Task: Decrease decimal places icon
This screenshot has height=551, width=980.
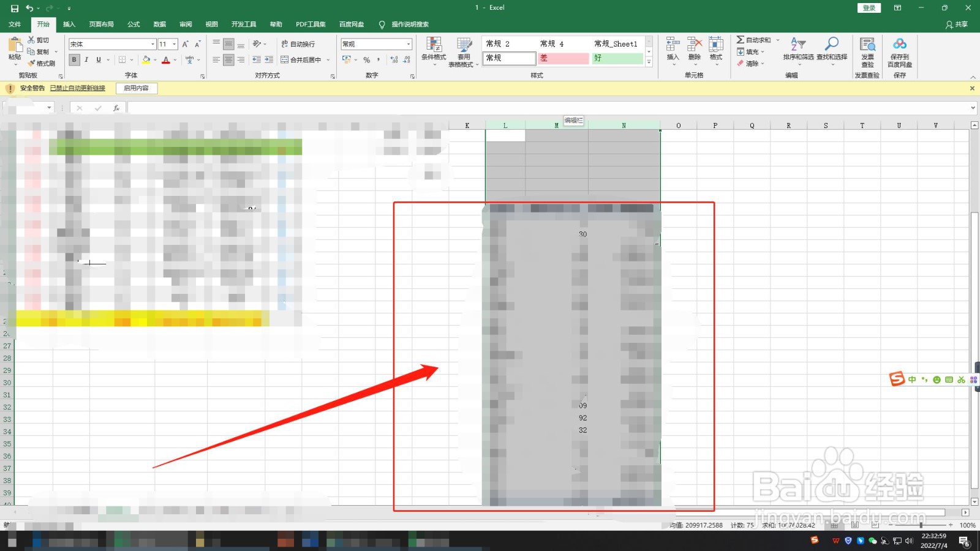Action: point(407,60)
